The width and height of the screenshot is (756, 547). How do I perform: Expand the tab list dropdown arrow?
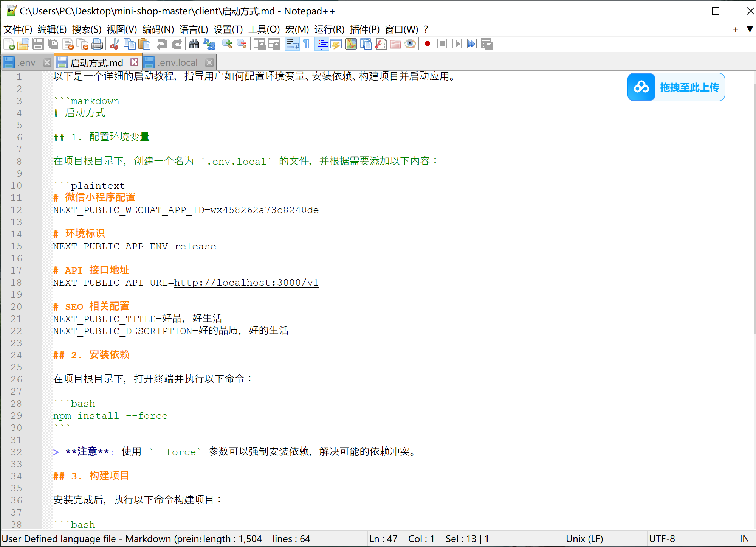pyautogui.click(x=750, y=29)
